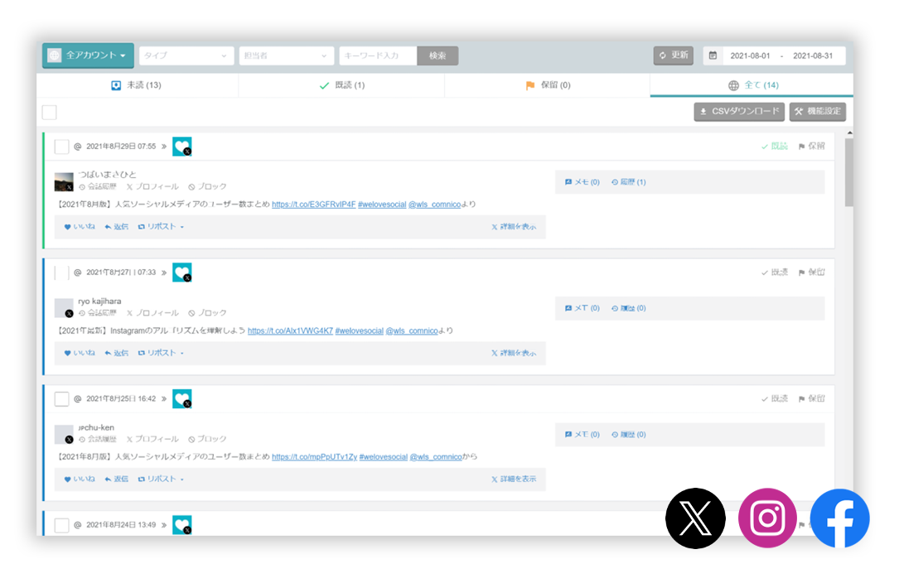
Task: Open the 全アカウント account dropdown
Action: (88, 55)
